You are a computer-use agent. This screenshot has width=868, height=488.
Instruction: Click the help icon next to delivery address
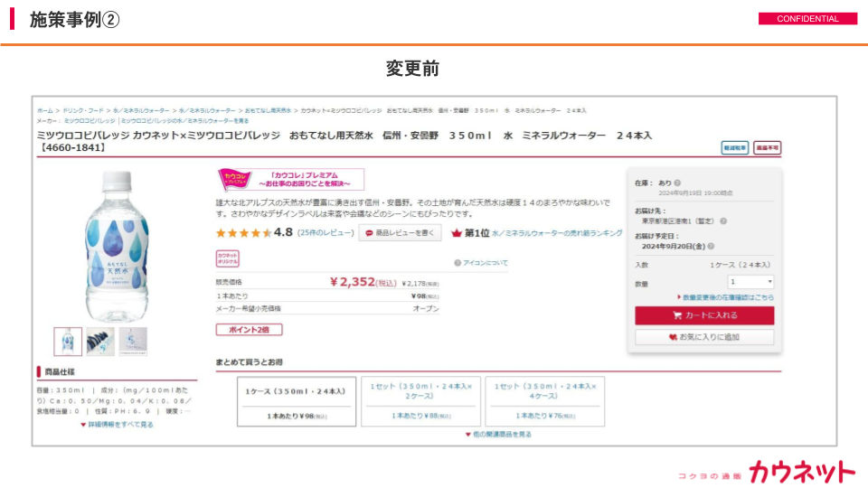click(x=723, y=221)
